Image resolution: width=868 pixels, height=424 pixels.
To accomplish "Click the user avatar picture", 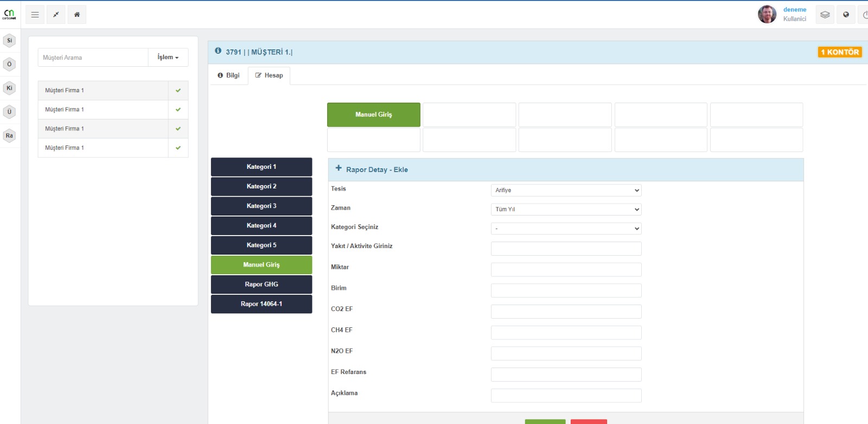I will [x=767, y=14].
